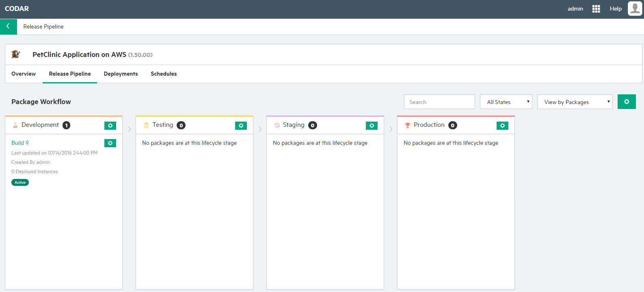Open the user avatar profile icon
Screen dimensions: 644x292
[635, 9]
